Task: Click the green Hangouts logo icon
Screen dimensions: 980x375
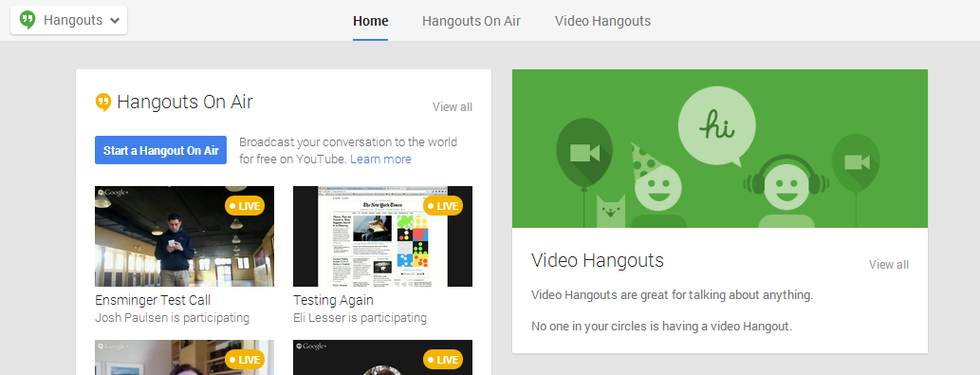Action: 28,20
